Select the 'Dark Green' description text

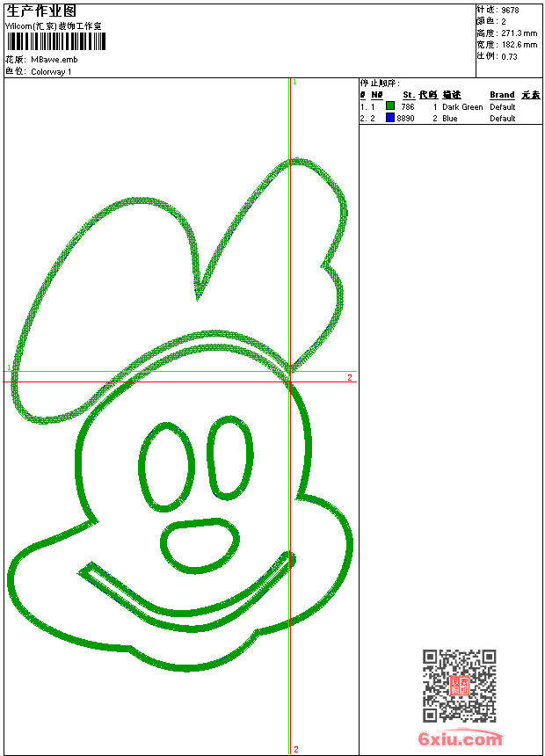[x=462, y=107]
